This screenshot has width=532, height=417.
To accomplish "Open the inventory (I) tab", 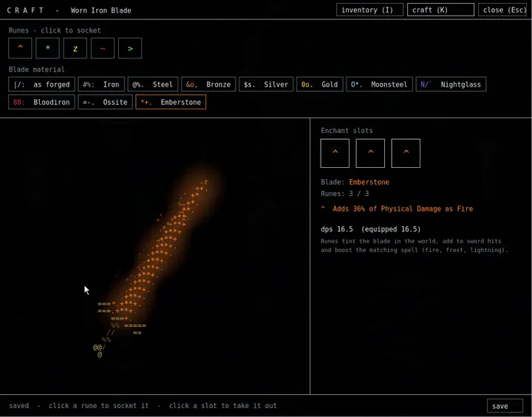I will click(370, 10).
